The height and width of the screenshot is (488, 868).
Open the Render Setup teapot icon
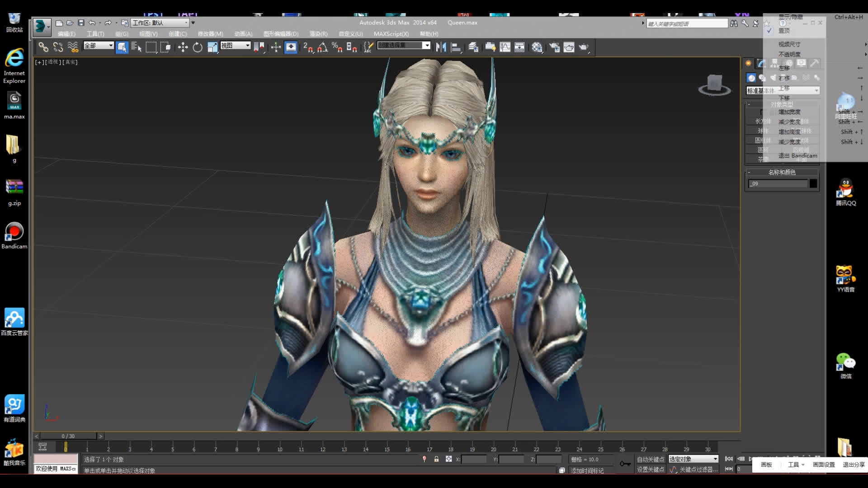pyautogui.click(x=554, y=47)
